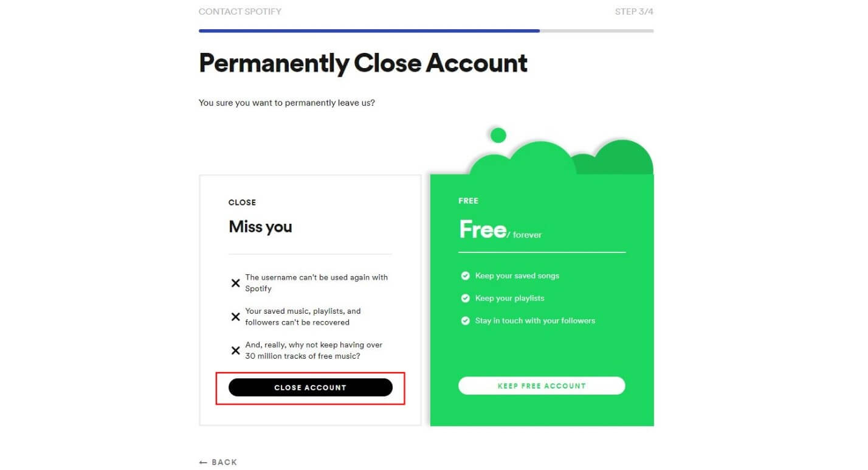Screen dimensions: 868x470
Task: Select the CONTACT SPOTIFY header item
Action: point(240,11)
